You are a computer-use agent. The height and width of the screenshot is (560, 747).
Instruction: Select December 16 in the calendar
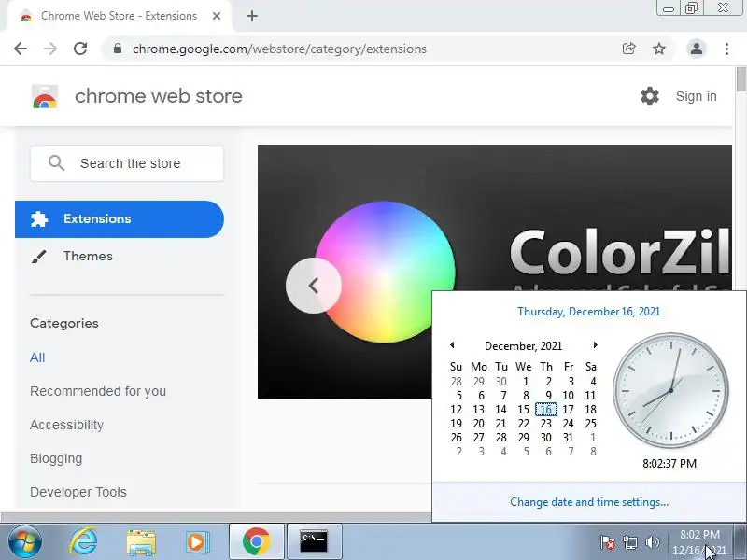546,410
